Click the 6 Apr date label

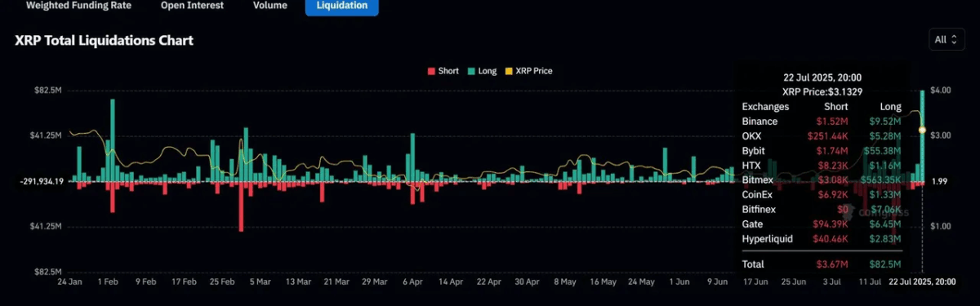point(412,282)
